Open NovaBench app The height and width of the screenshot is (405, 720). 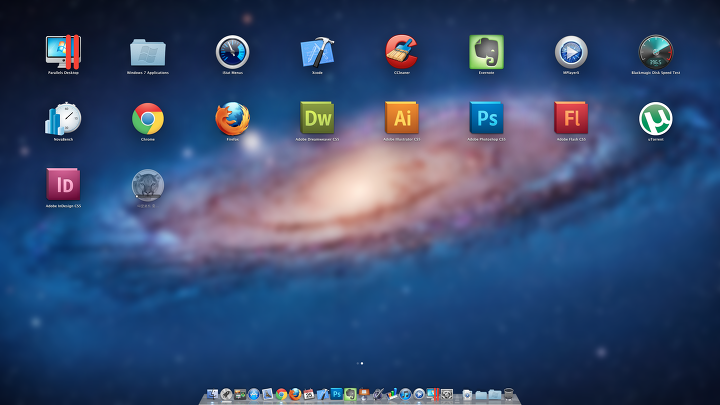(x=63, y=118)
